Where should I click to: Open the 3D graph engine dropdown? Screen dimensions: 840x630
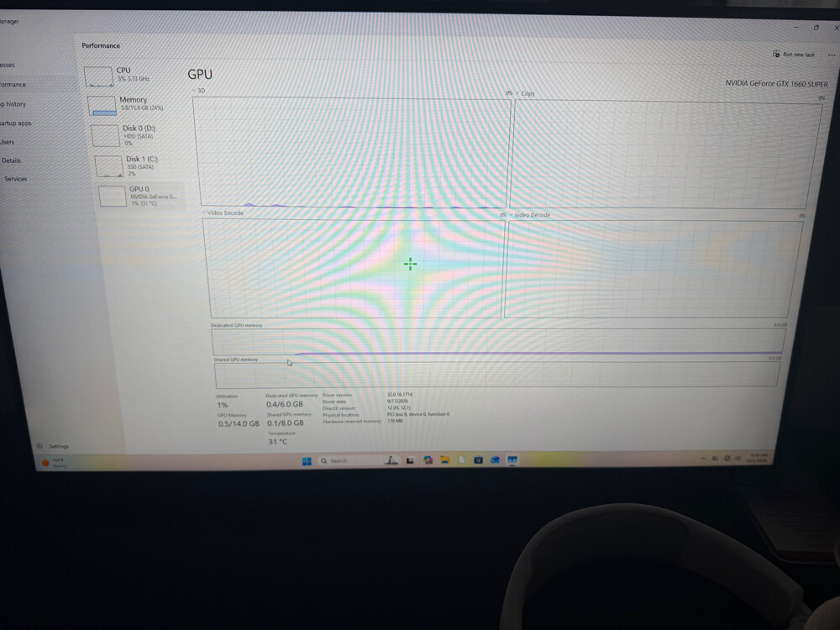197,91
